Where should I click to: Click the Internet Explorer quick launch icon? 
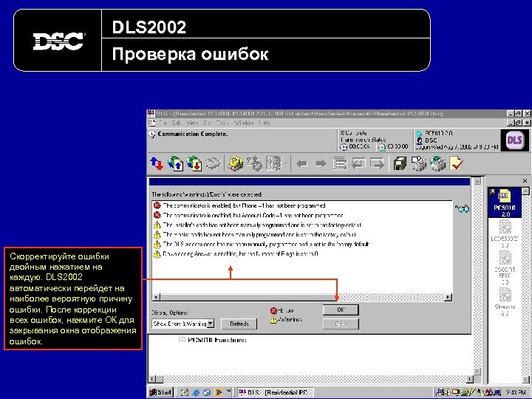[196, 392]
